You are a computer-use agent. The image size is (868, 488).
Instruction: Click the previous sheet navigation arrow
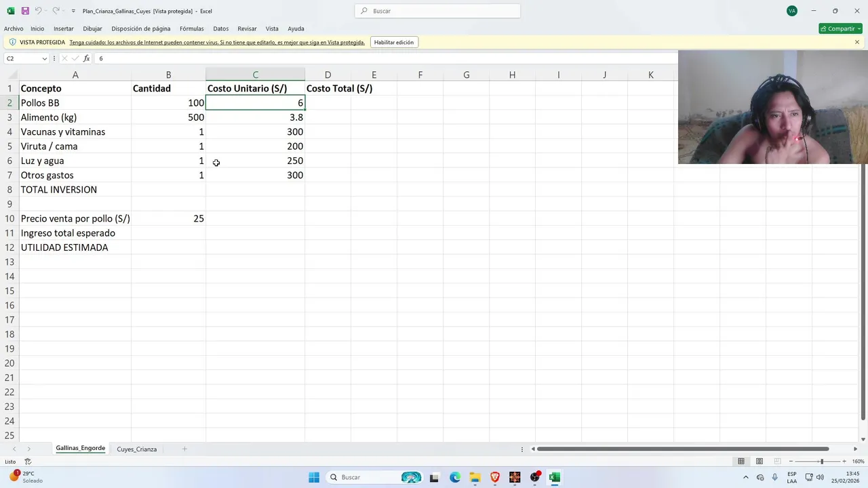(x=14, y=449)
